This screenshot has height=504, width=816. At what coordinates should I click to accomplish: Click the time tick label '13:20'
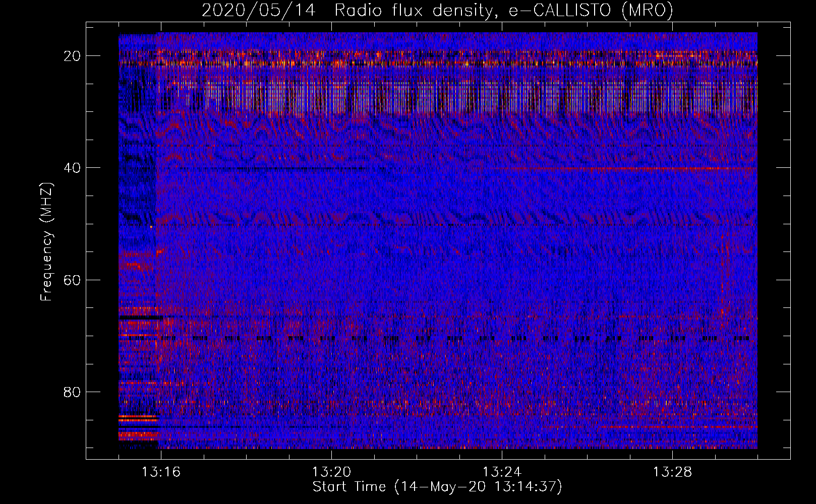pyautogui.click(x=331, y=472)
